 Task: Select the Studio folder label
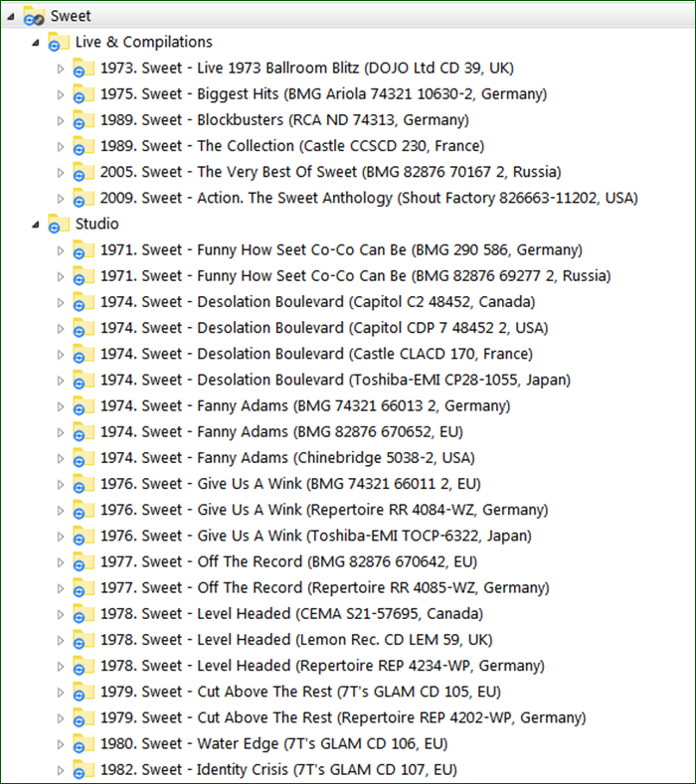pyautogui.click(x=97, y=224)
